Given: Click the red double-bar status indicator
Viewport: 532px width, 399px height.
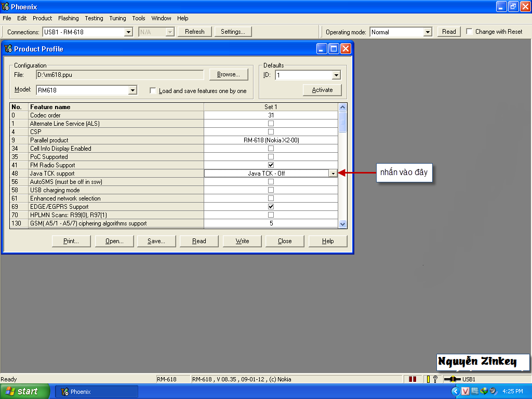Looking at the screenshot, I should 413,379.
